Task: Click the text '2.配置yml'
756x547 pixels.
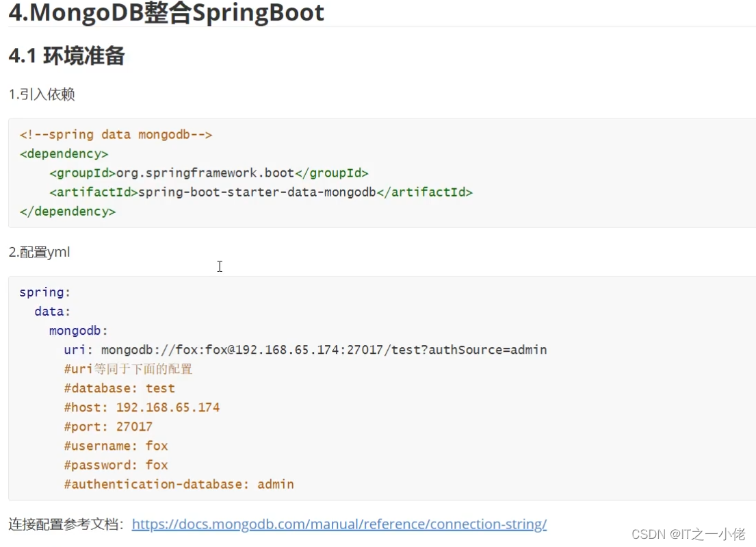Action: tap(39, 252)
